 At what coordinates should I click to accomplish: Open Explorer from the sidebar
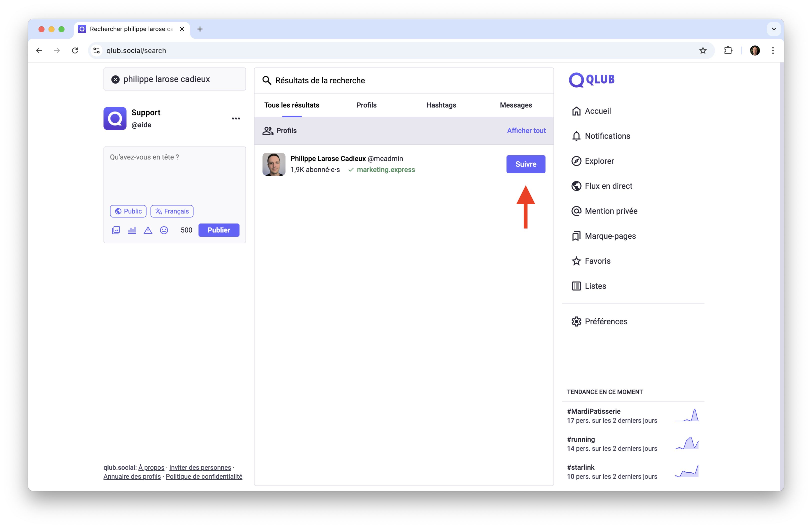592,161
